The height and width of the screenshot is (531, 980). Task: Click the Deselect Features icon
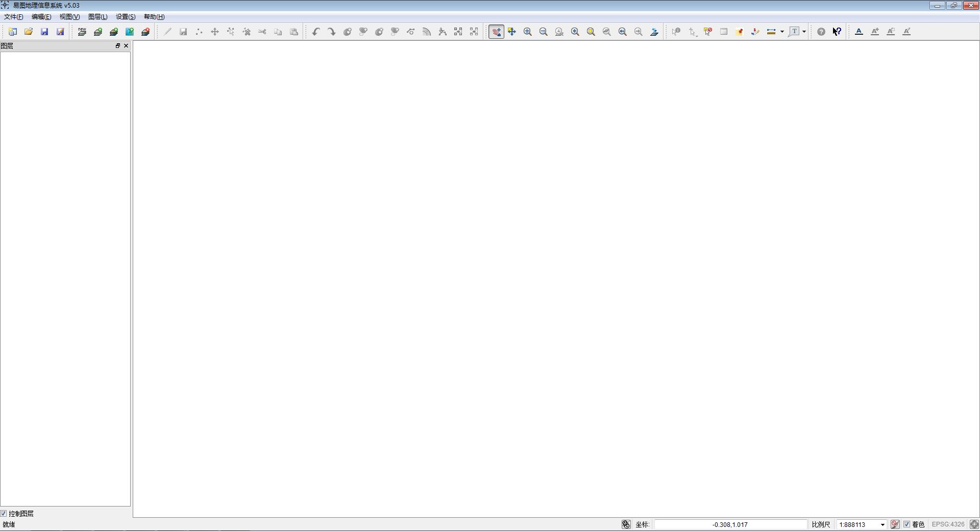pos(708,32)
